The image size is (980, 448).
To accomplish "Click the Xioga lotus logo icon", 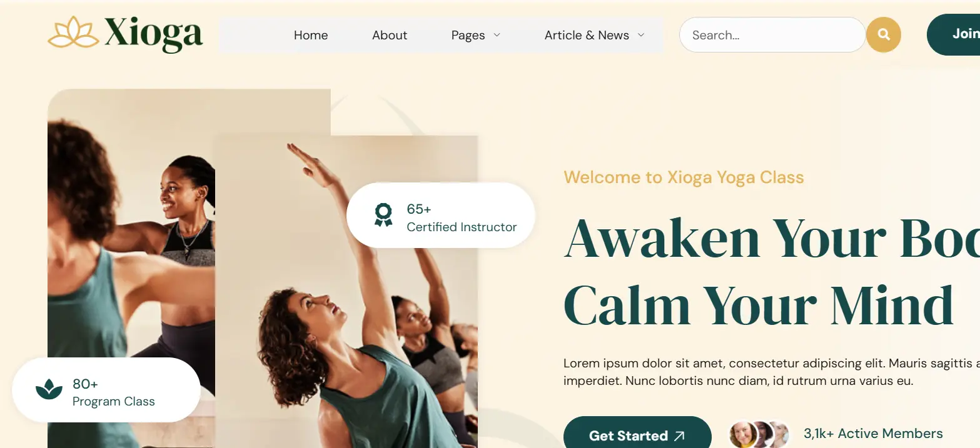I will coord(73,32).
